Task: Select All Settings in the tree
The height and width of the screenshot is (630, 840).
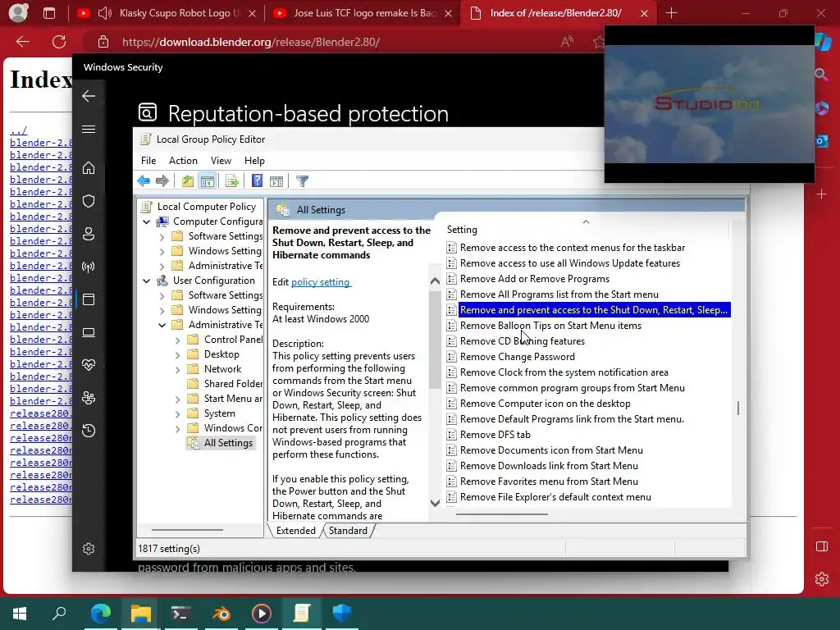Action: 228,443
